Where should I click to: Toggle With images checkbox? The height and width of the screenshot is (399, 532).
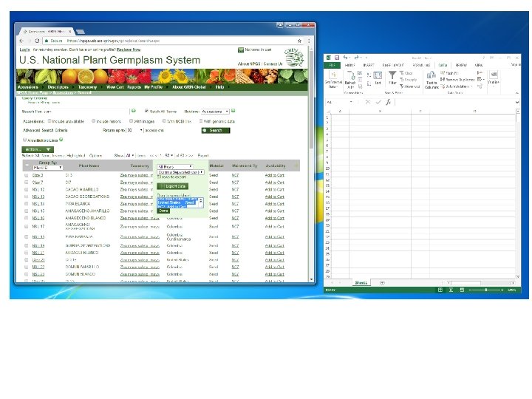tap(131, 120)
